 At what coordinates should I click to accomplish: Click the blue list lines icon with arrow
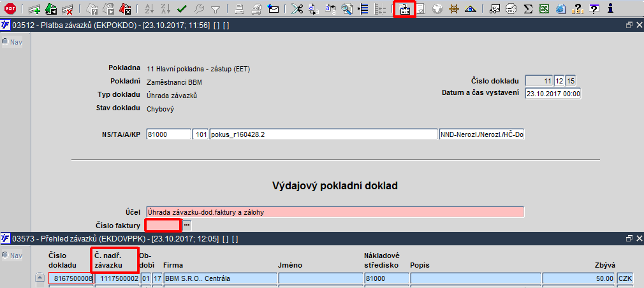click(363, 9)
